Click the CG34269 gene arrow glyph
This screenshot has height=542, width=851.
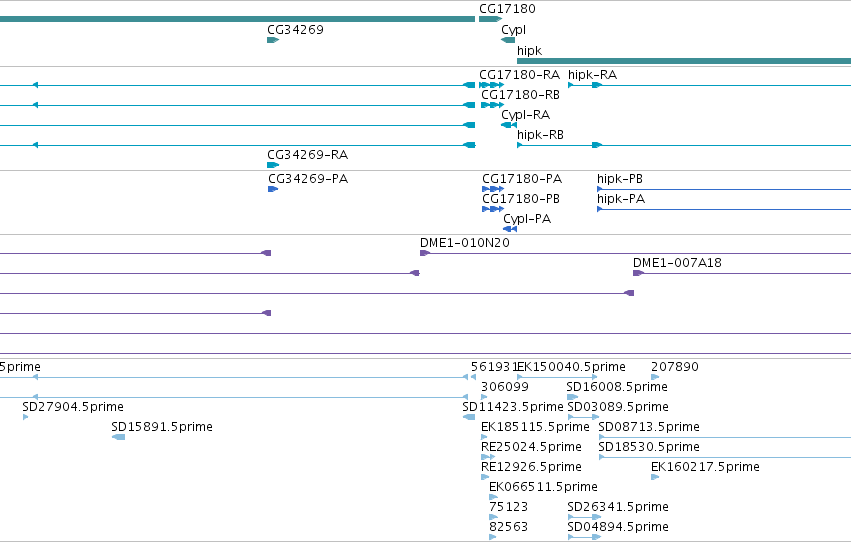click(273, 40)
